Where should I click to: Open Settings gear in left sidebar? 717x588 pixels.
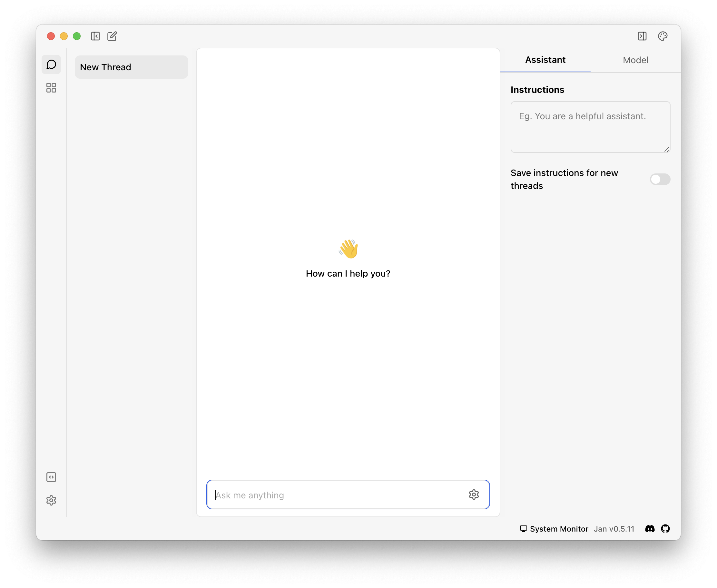pos(51,500)
